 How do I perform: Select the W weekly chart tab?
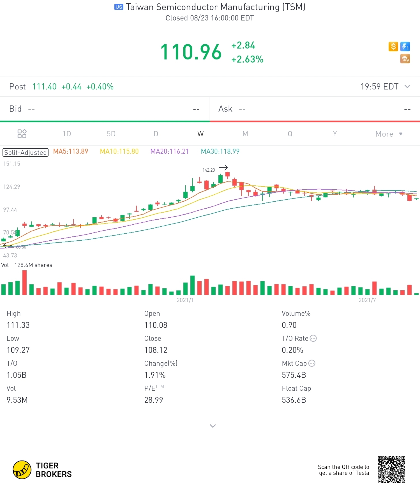[x=200, y=134]
